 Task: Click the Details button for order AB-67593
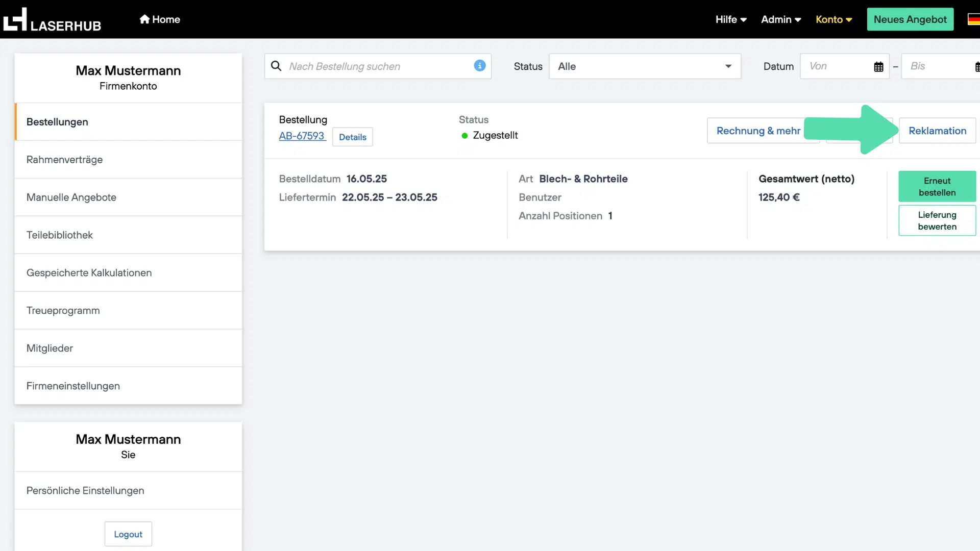(x=353, y=137)
